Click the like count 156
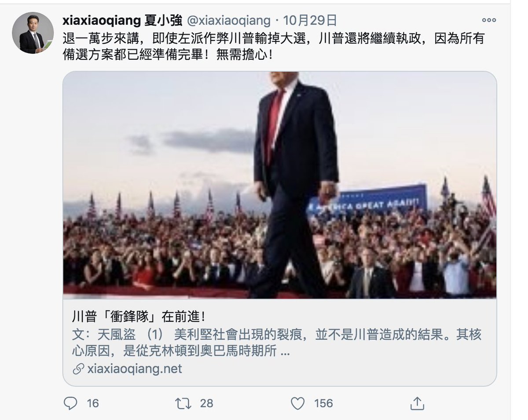This screenshot has height=420, width=528. 323,403
